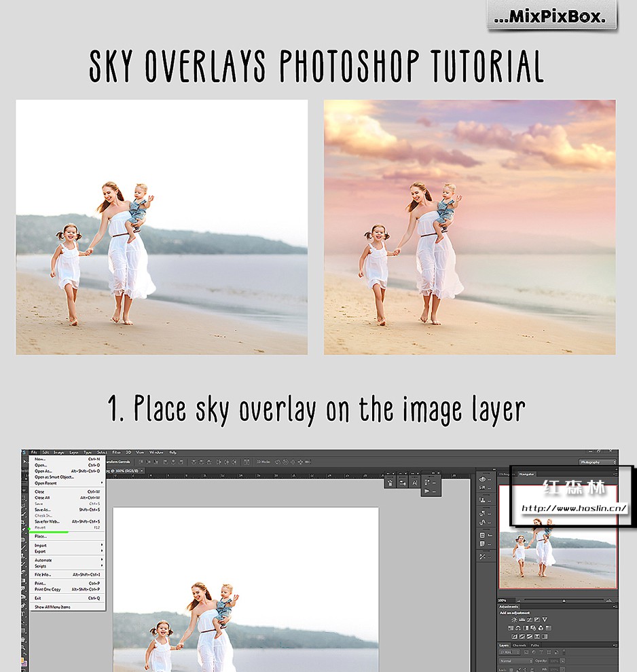Open the Clone Source panel icon

[483, 500]
